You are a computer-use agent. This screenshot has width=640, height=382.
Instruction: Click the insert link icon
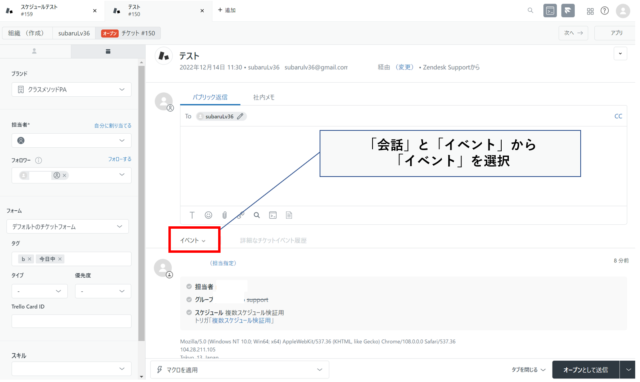coord(240,215)
